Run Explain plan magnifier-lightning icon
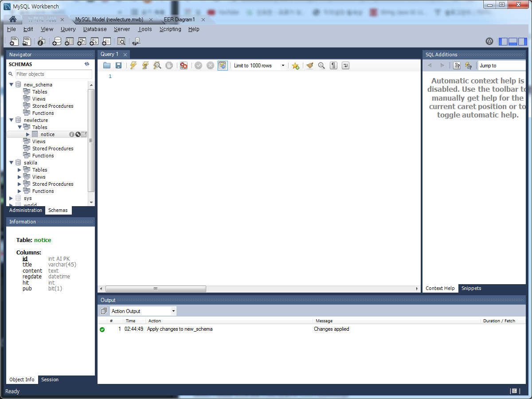The height and width of the screenshot is (399, 532). (x=157, y=66)
